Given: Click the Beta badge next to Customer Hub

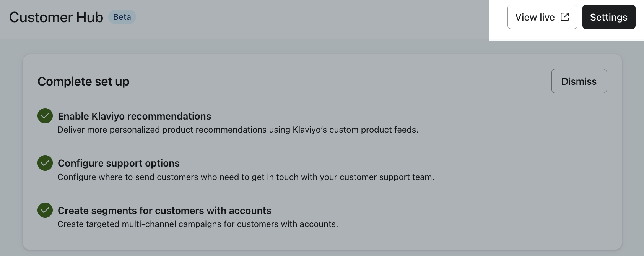Looking at the screenshot, I should (x=122, y=17).
